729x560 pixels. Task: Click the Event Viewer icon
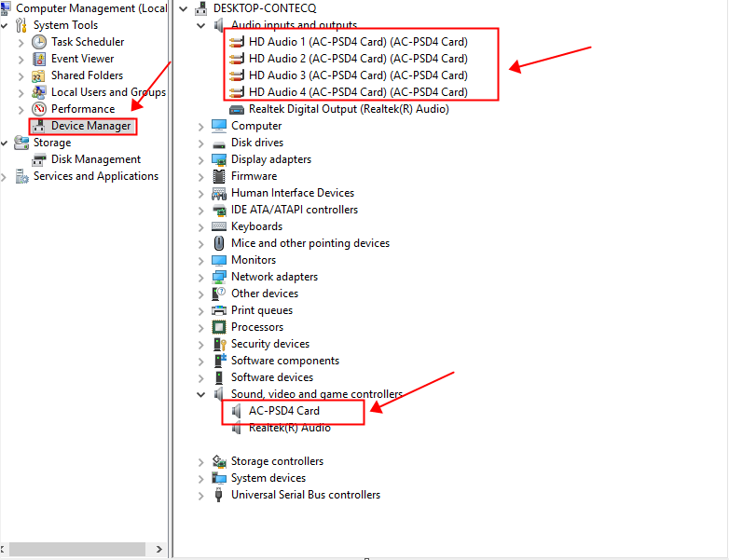39,59
